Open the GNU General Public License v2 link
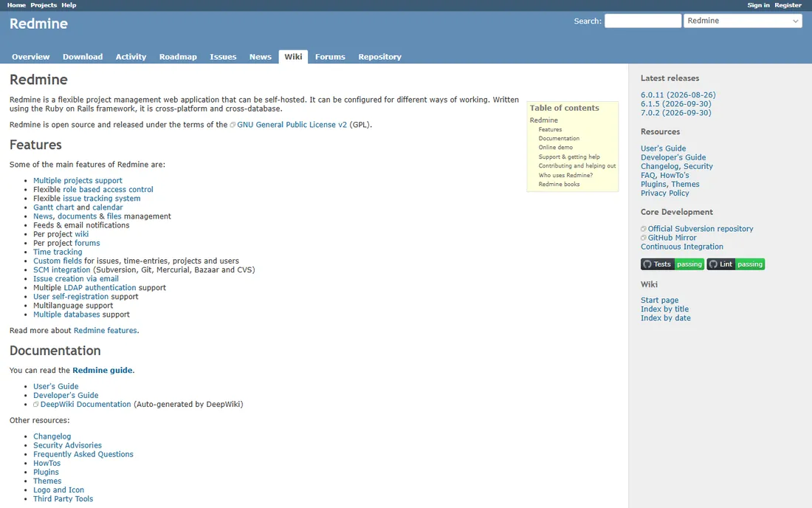812x508 pixels. 292,125
